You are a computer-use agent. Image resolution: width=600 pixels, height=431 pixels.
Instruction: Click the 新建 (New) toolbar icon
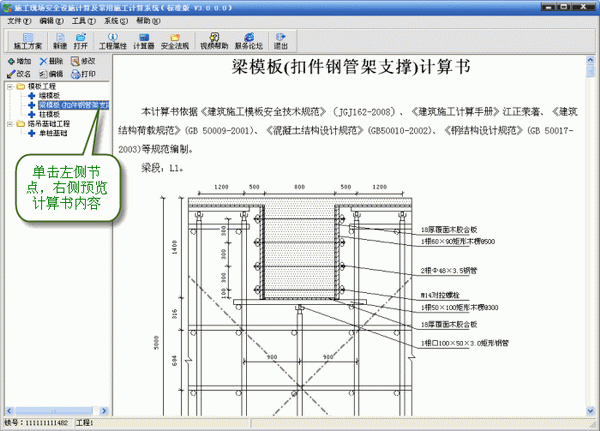click(x=59, y=40)
